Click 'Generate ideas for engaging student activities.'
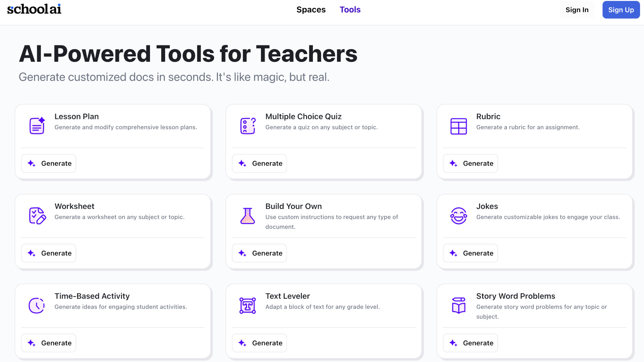 point(121,307)
